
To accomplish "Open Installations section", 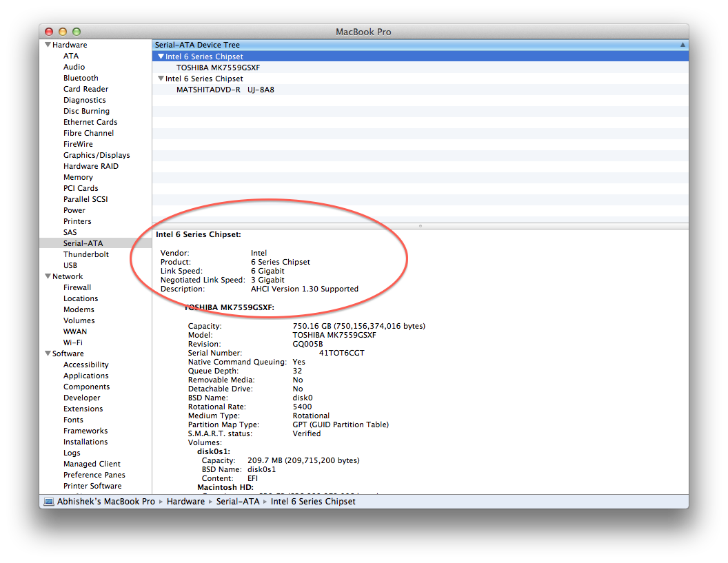I will coord(85,442).
